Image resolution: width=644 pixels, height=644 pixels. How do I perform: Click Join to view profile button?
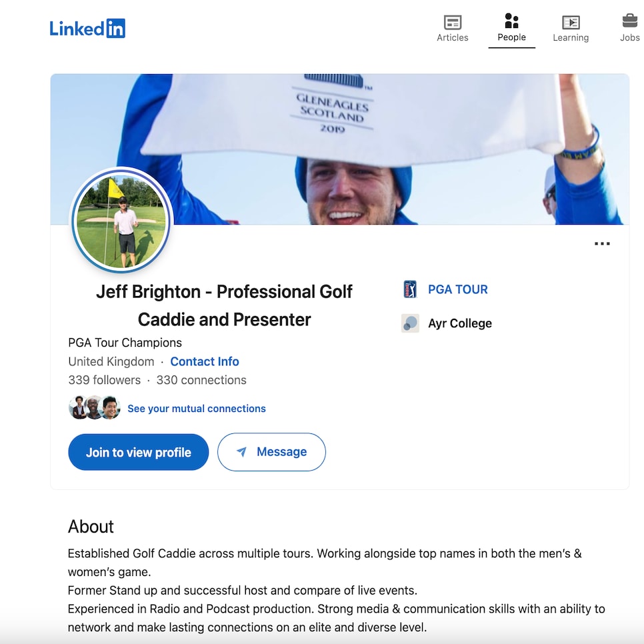pyautogui.click(x=139, y=452)
